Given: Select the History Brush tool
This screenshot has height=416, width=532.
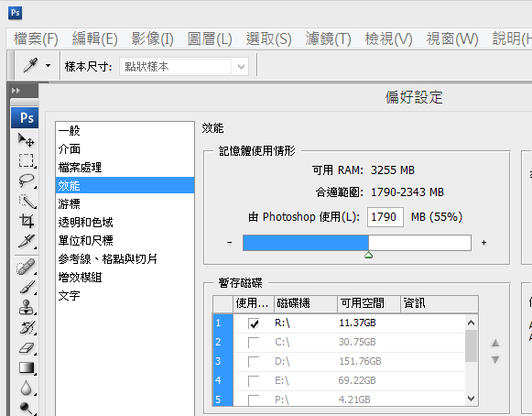Looking at the screenshot, I should coord(27,328).
